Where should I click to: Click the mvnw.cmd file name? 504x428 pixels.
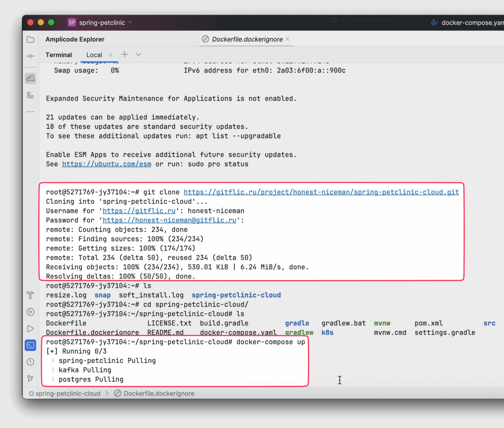point(390,332)
